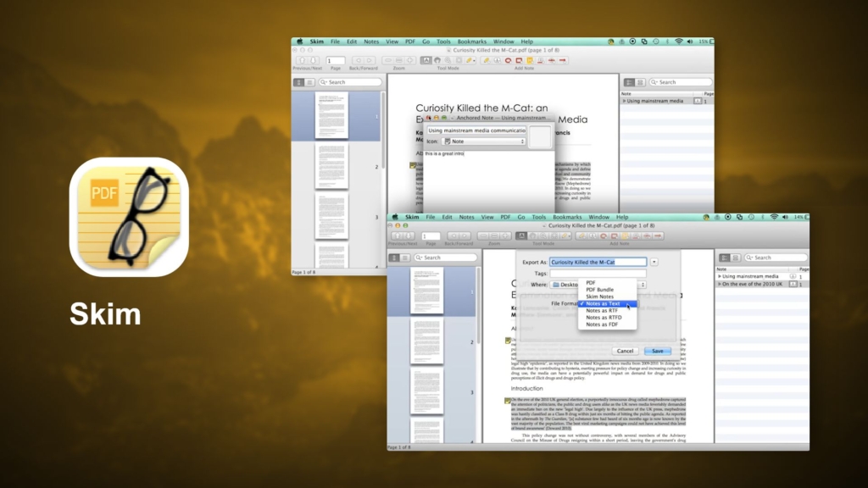Expand 'Using mainstream media' note in back window
Viewport: 868px width, 488px height.
624,102
